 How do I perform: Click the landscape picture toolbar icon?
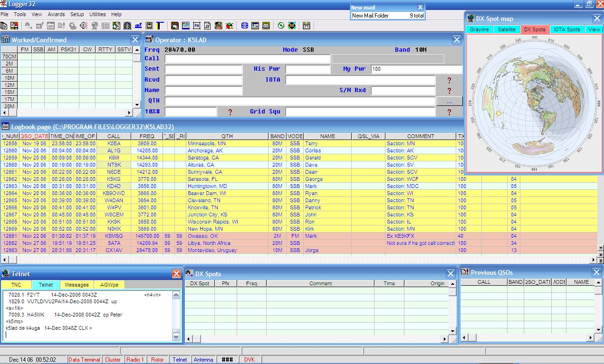[185, 25]
